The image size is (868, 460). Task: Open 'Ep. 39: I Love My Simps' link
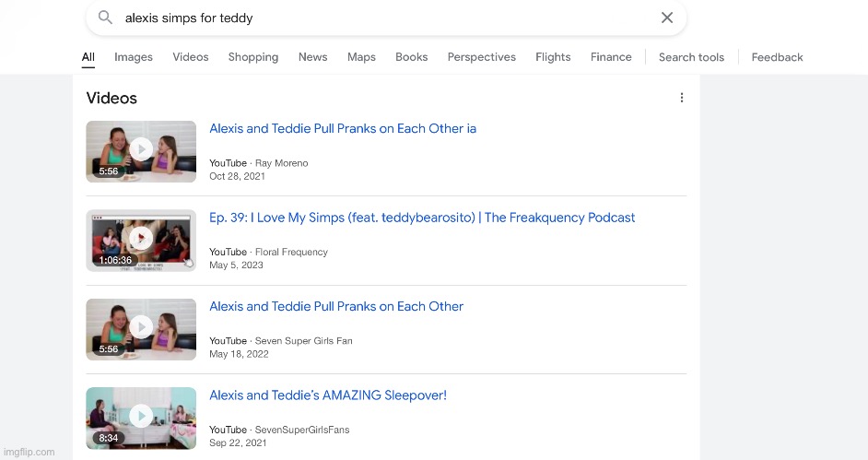[x=422, y=218]
